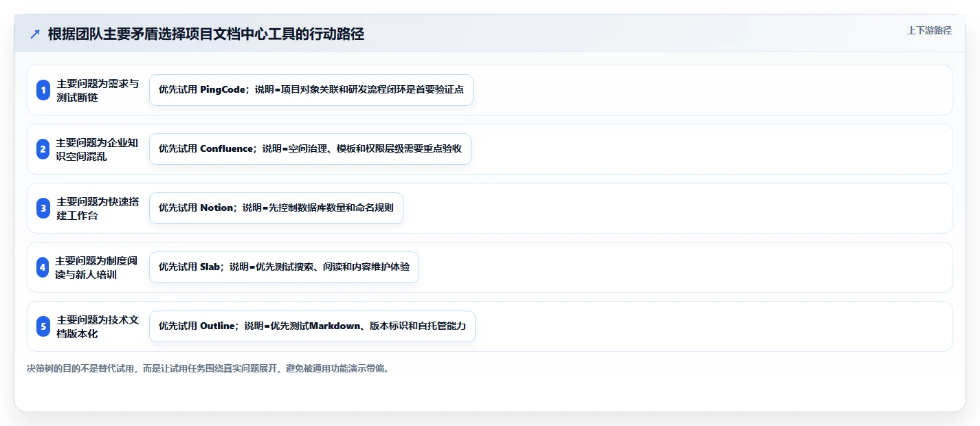Viewport: 980px width, 426px height.
Task: Open the 优先试用 PingCode recommendation box
Action: pyautogui.click(x=311, y=90)
